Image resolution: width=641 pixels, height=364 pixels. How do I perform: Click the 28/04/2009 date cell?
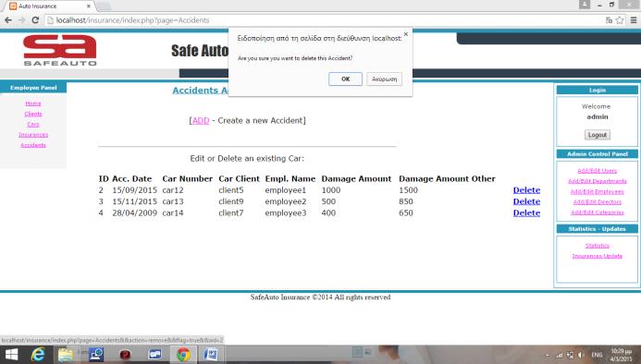[x=134, y=212]
